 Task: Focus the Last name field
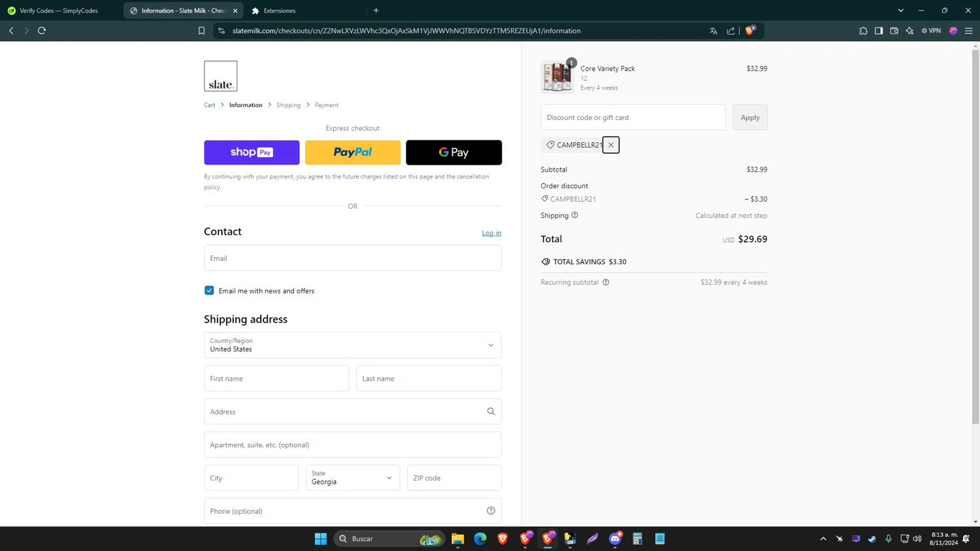pos(429,379)
